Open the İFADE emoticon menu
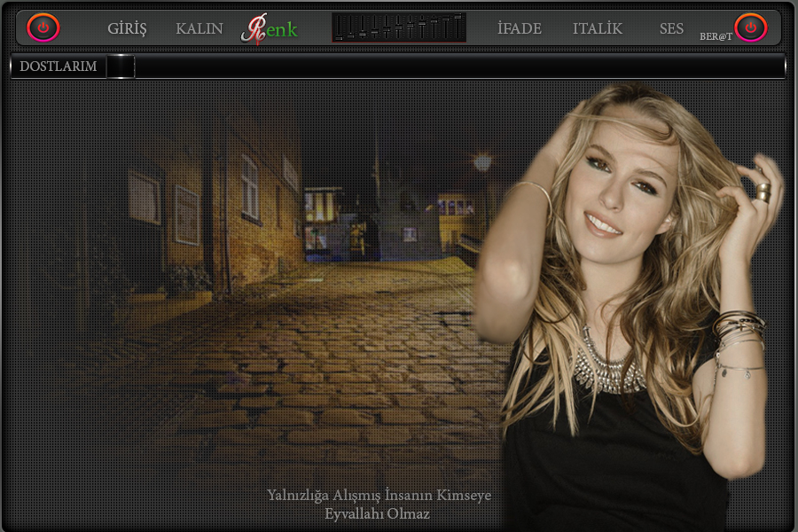The width and height of the screenshot is (798, 532). point(520,28)
